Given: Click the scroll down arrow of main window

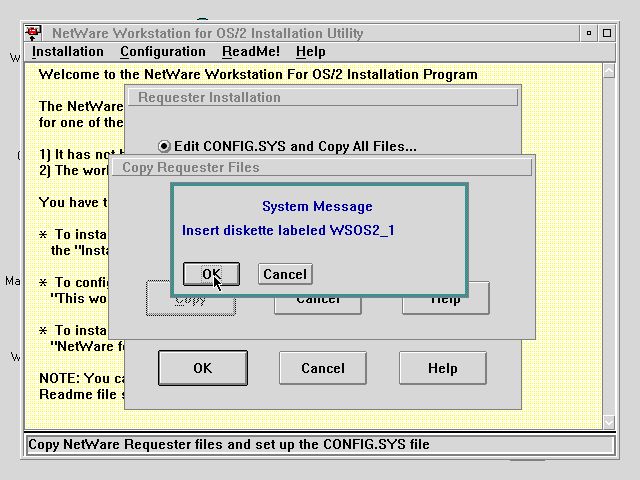Looking at the screenshot, I should coord(610,422).
